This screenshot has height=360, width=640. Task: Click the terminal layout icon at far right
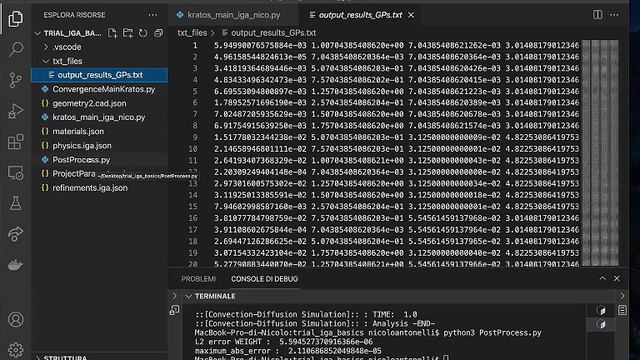click(622, 310)
